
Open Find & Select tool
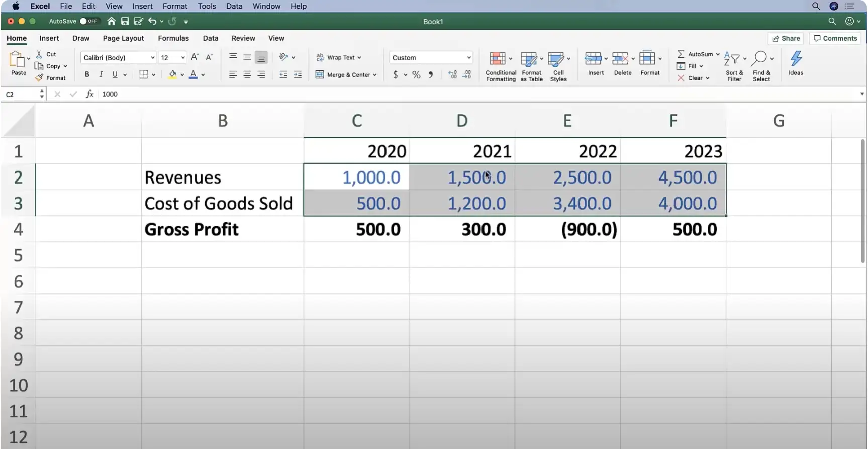(759, 59)
